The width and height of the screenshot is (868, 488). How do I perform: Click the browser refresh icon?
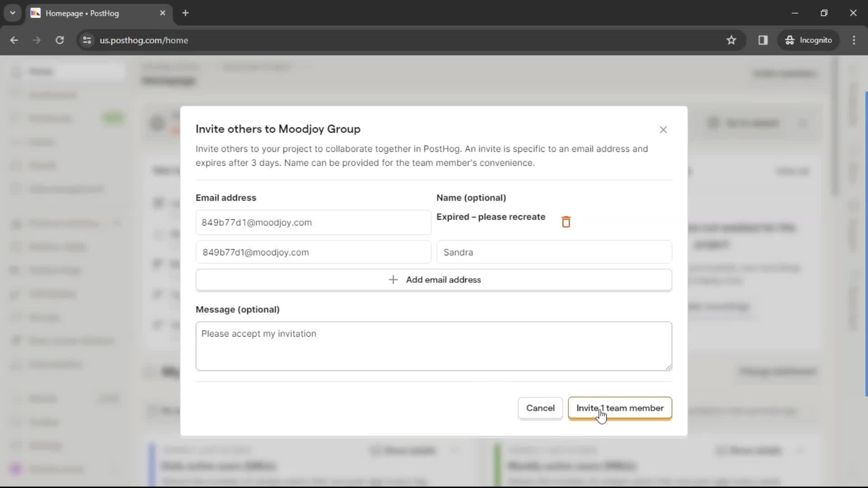(x=60, y=40)
